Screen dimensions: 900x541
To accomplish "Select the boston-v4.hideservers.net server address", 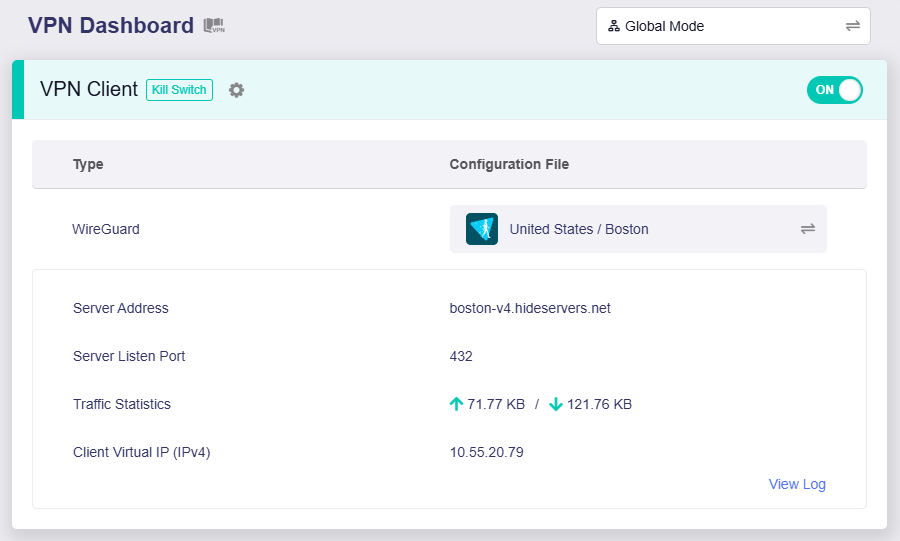I will click(x=530, y=308).
